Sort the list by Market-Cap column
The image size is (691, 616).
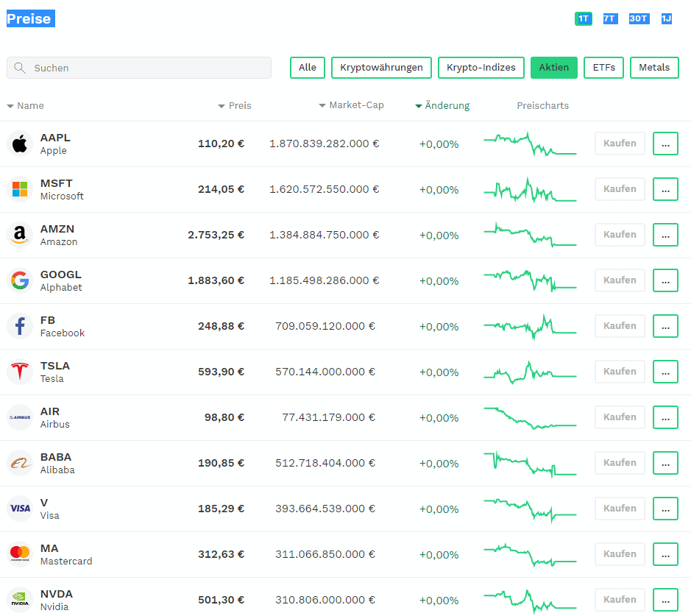[351, 105]
